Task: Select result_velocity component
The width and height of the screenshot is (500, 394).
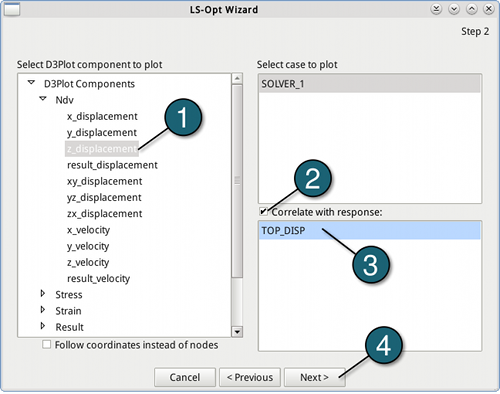Action: [x=98, y=279]
